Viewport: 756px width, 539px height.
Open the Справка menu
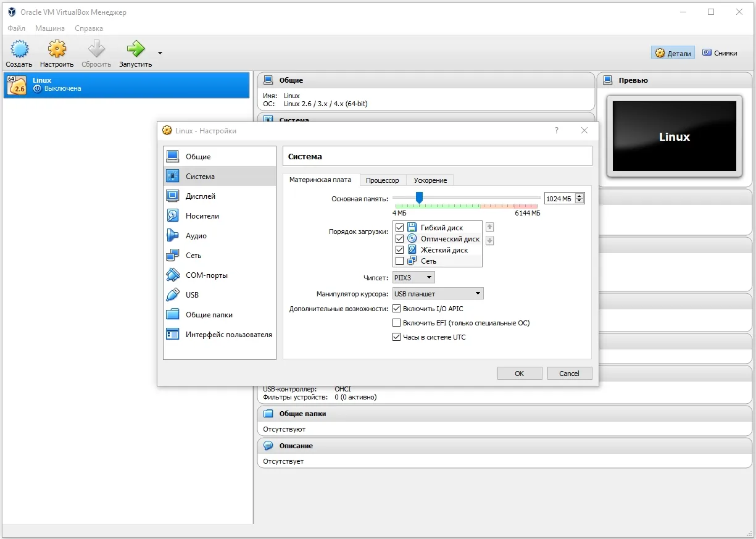pos(89,28)
